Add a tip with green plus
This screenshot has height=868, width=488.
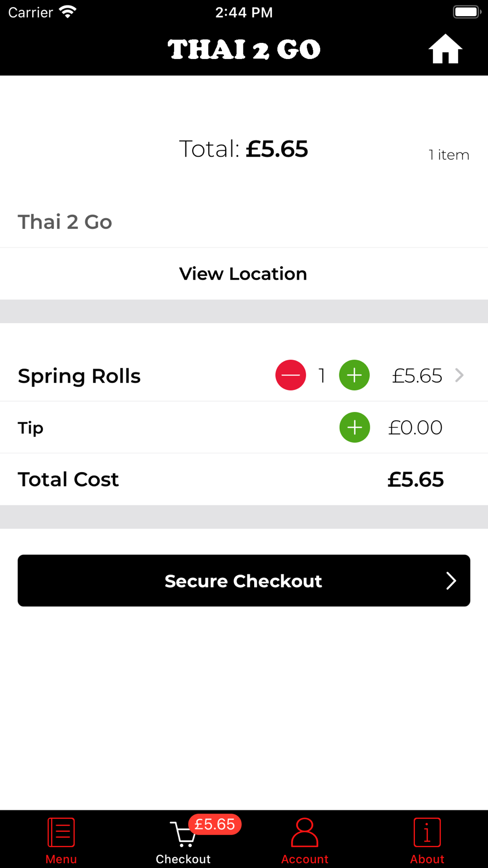[355, 427]
